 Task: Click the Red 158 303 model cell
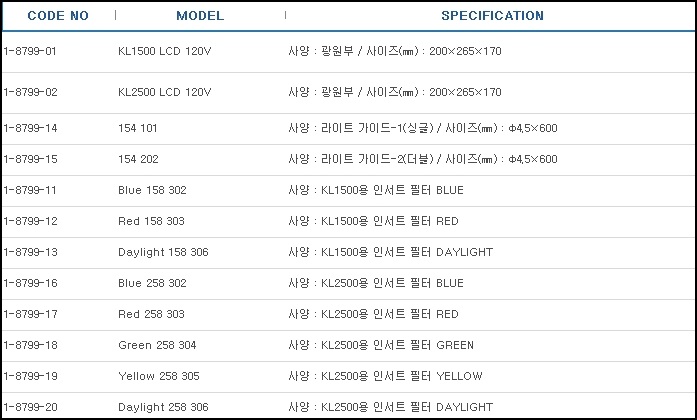151,221
